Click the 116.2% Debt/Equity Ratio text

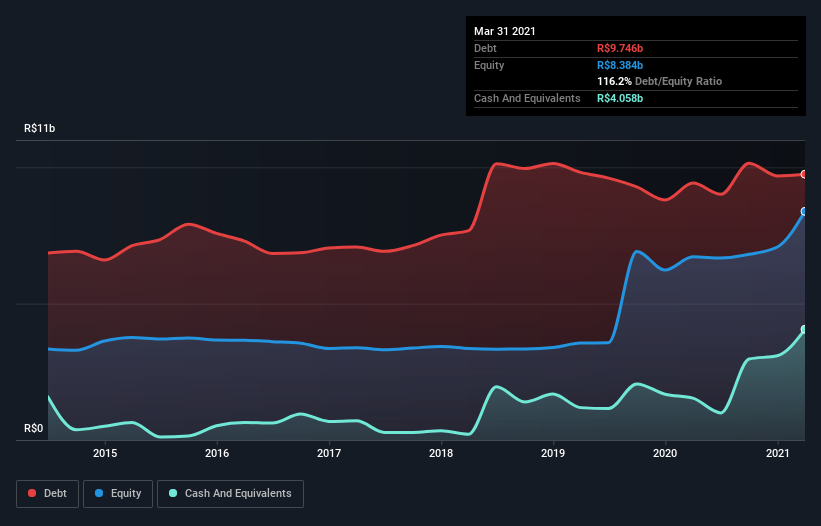(659, 81)
